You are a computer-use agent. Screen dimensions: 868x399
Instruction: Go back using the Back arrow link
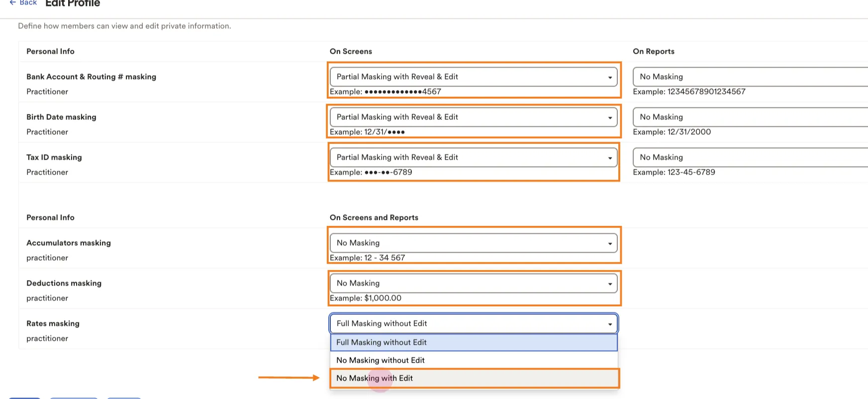(23, 3)
